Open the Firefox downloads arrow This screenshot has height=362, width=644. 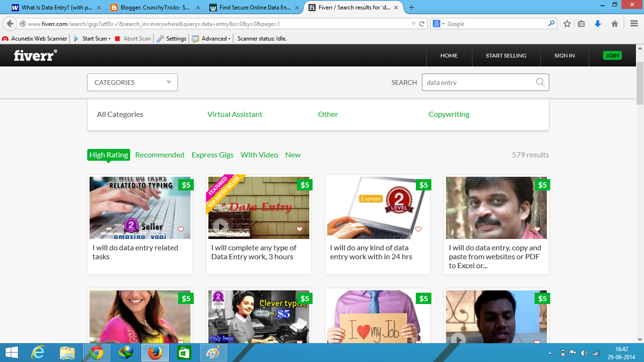(598, 24)
